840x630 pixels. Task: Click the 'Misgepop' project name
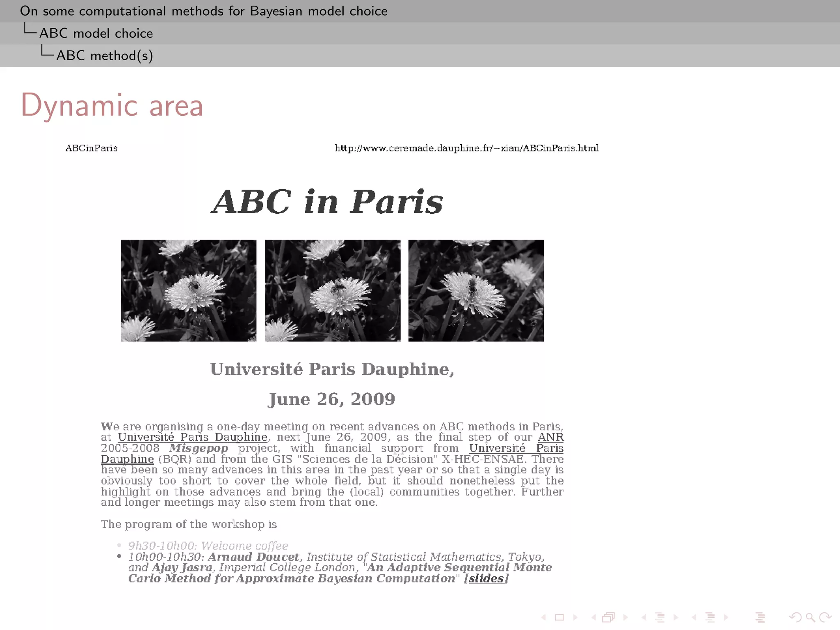pyautogui.click(x=199, y=448)
